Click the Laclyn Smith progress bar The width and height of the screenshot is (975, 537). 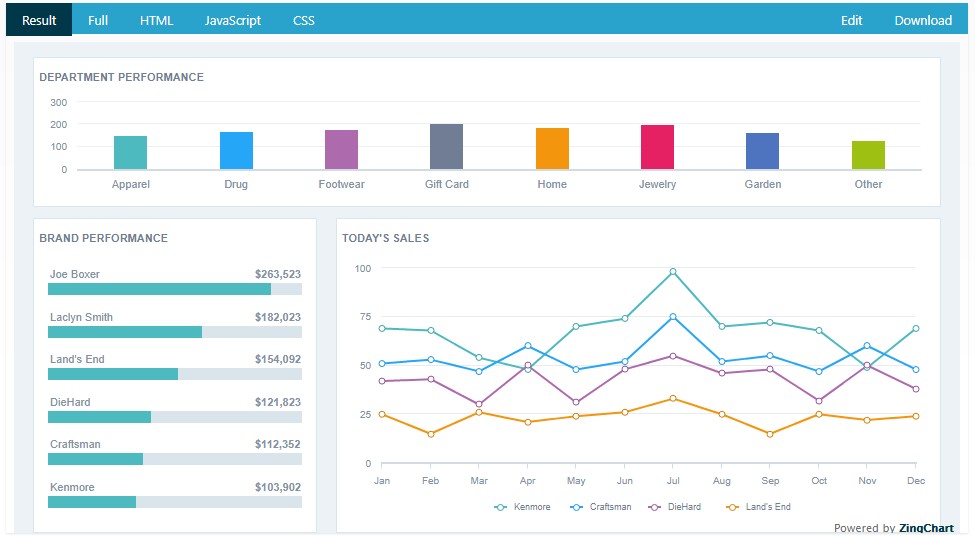pos(175,332)
